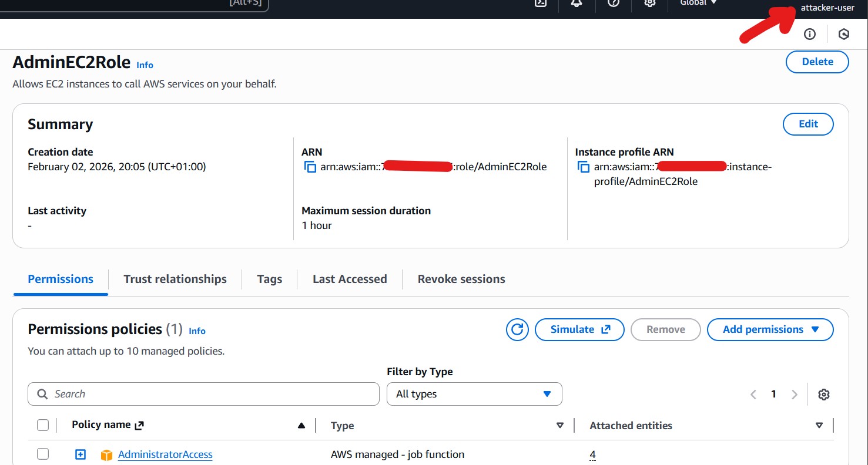The image size is (868, 465).
Task: Check the AdministratorAccess policy row checkbox
Action: [43, 454]
